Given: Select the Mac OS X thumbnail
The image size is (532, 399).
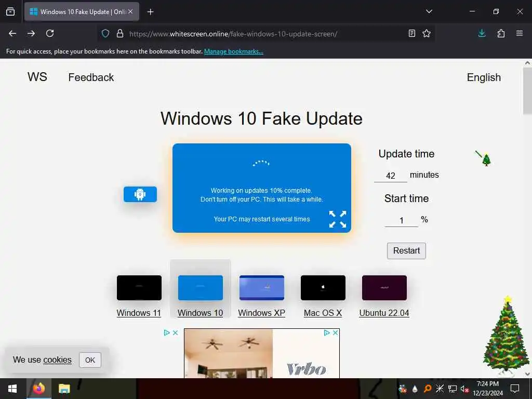Looking at the screenshot, I should (x=323, y=288).
